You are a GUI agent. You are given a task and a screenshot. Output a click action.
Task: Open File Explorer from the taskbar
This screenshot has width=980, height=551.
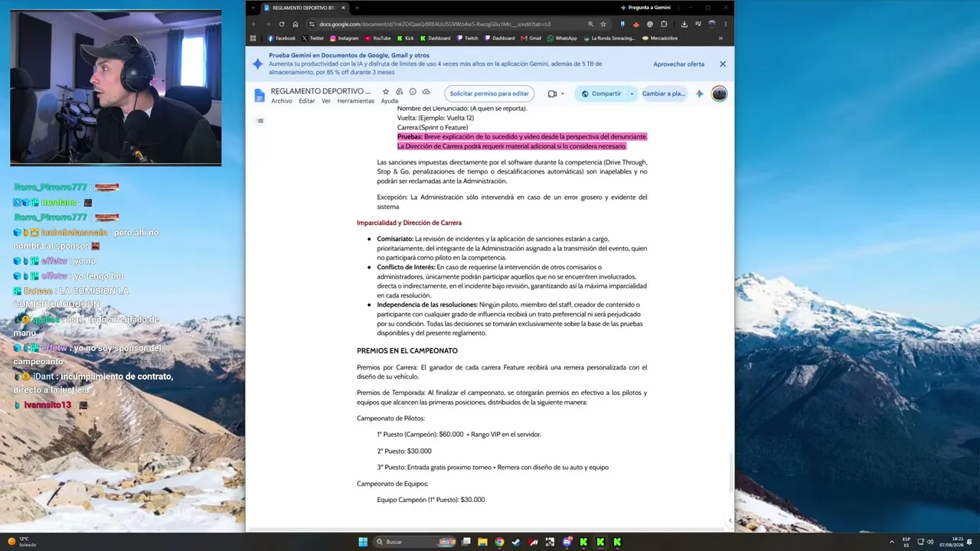[482, 542]
